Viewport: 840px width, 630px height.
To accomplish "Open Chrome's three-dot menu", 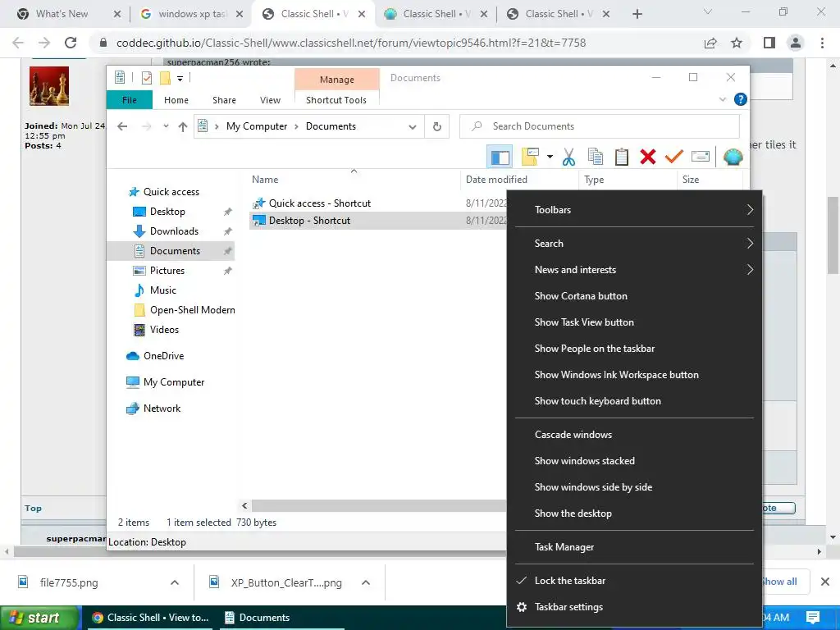I will tap(822, 43).
